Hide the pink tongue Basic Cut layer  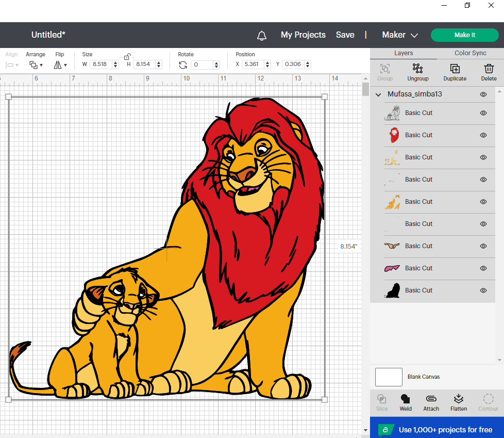click(483, 268)
